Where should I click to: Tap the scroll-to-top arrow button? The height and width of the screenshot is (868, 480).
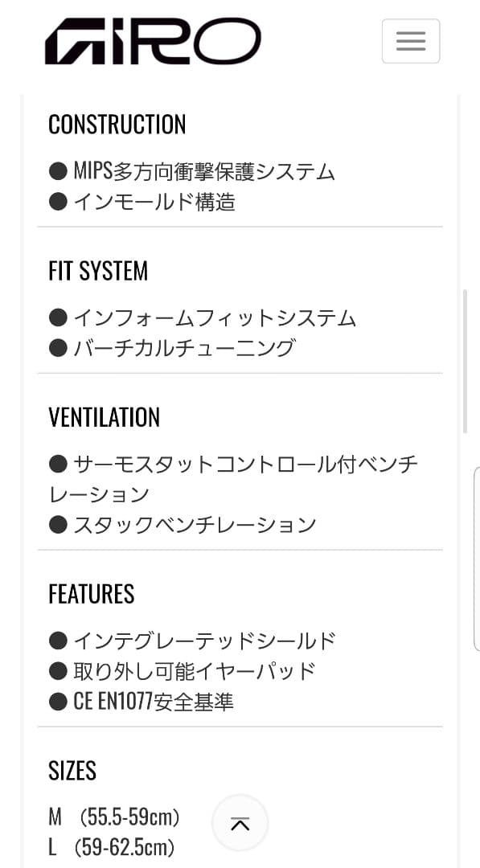click(x=240, y=822)
